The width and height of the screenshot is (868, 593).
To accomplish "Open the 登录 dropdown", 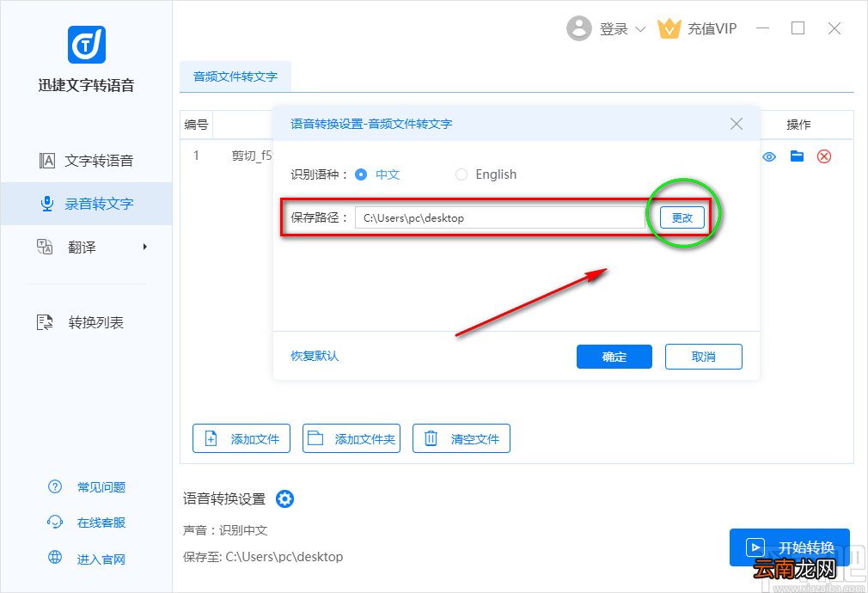I will pos(622,29).
